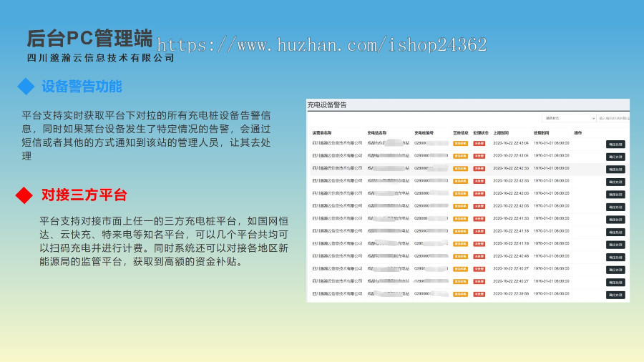Click the 设备警告功能 heading
The width and height of the screenshot is (644, 362).
(82, 87)
